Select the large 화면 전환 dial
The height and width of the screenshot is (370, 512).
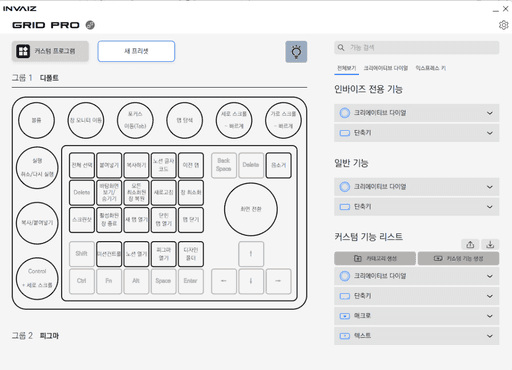point(251,209)
